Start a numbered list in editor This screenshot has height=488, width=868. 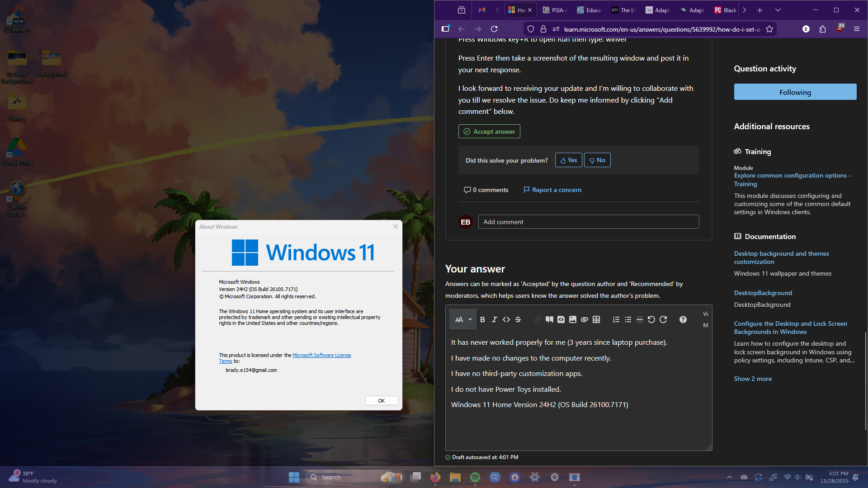pos(616,319)
